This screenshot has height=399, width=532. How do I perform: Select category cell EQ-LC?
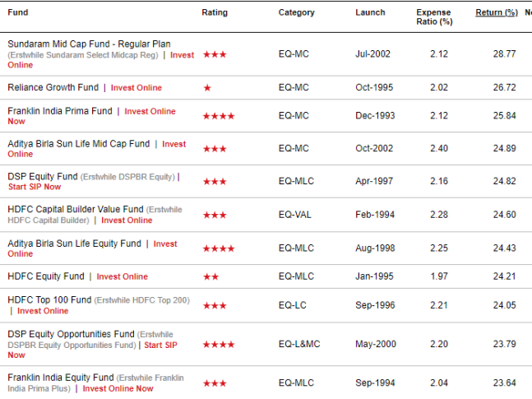(x=293, y=305)
